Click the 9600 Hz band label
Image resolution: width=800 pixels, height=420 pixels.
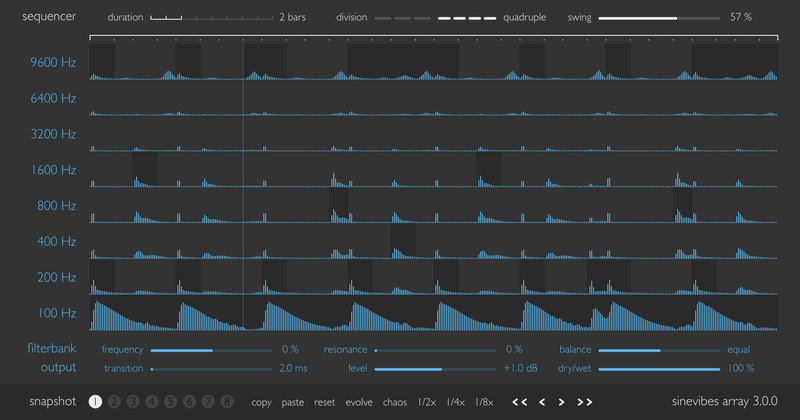pyautogui.click(x=53, y=62)
